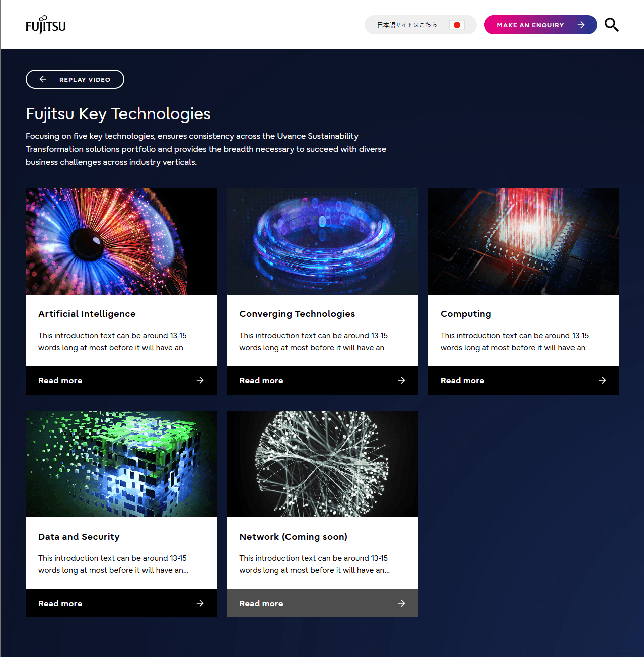Click the arrow on Network card

pyautogui.click(x=401, y=603)
